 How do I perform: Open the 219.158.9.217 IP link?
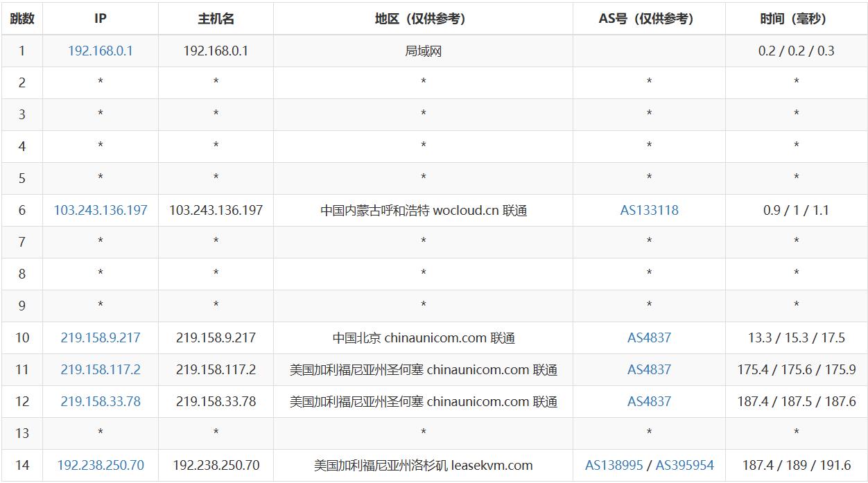(100, 338)
